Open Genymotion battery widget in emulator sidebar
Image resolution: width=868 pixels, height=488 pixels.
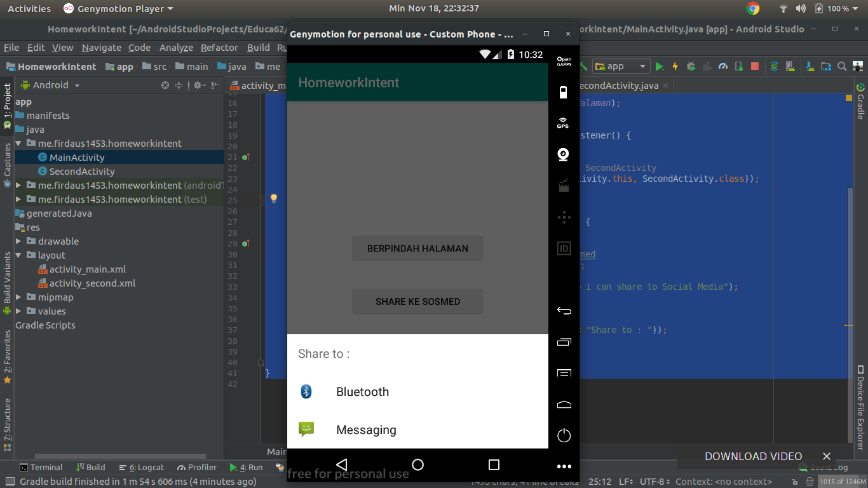coord(563,92)
